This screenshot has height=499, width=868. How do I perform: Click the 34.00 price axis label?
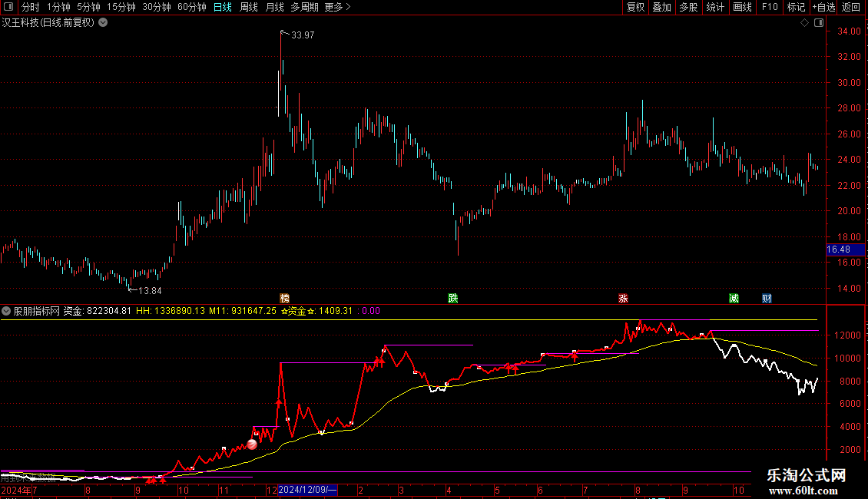[849, 31]
